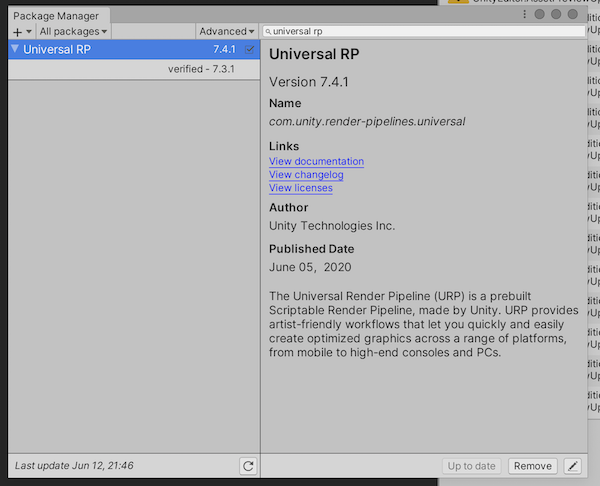Select the verified - 7.3.1 version row
The height and width of the screenshot is (486, 600).
coord(134,69)
